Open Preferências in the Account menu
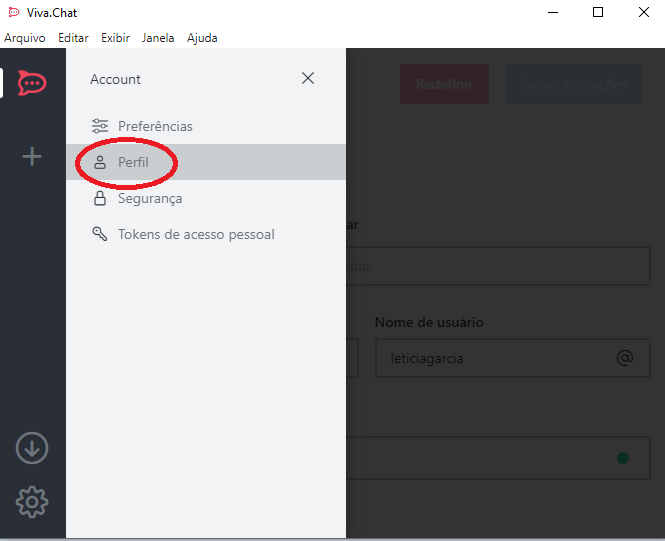 pyautogui.click(x=155, y=126)
